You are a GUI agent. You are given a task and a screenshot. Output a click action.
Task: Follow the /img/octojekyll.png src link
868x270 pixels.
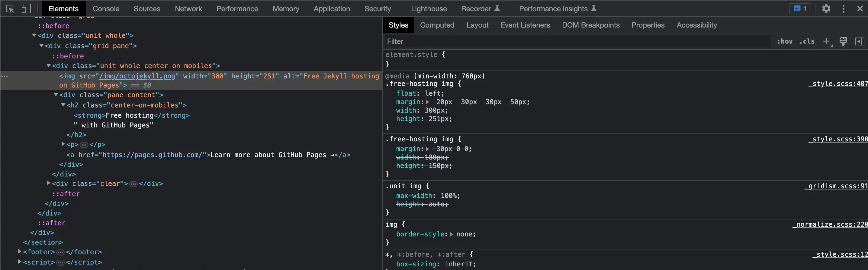137,76
